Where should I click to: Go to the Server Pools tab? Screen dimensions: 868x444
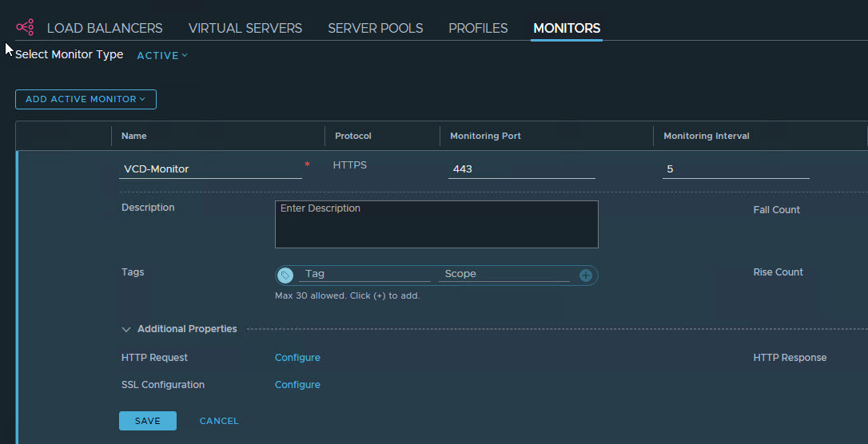coord(376,28)
